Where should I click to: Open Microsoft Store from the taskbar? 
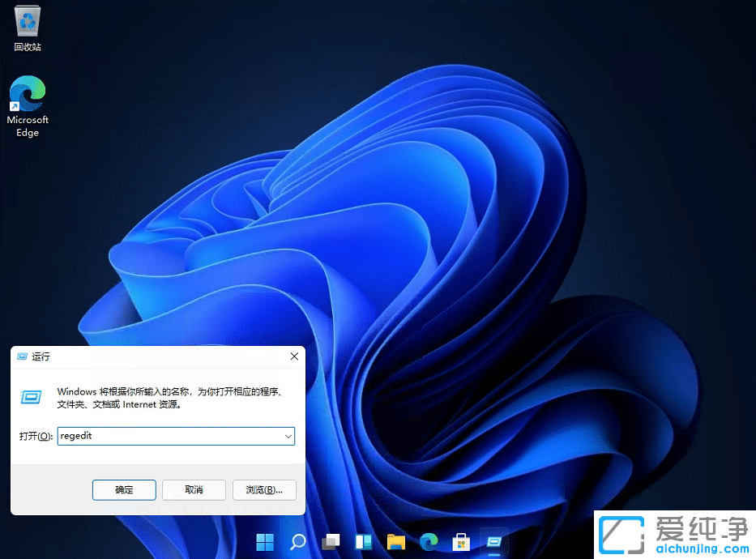[460, 541]
